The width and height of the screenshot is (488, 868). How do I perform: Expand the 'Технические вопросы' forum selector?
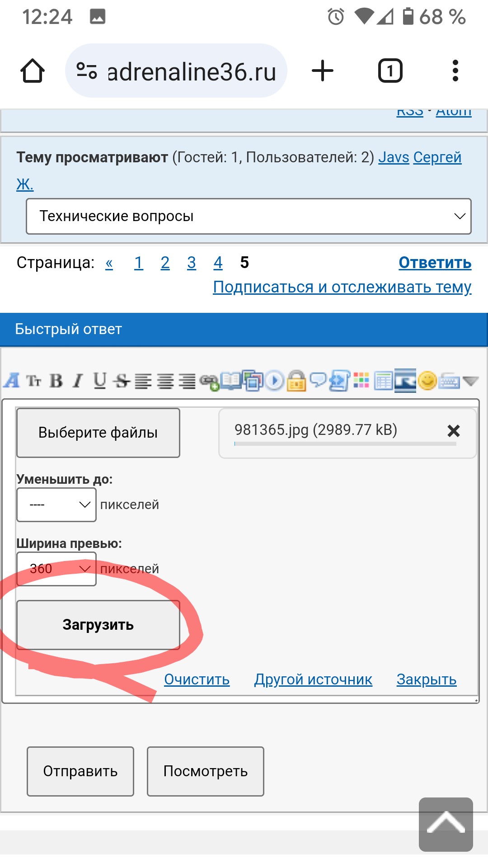pos(249,216)
